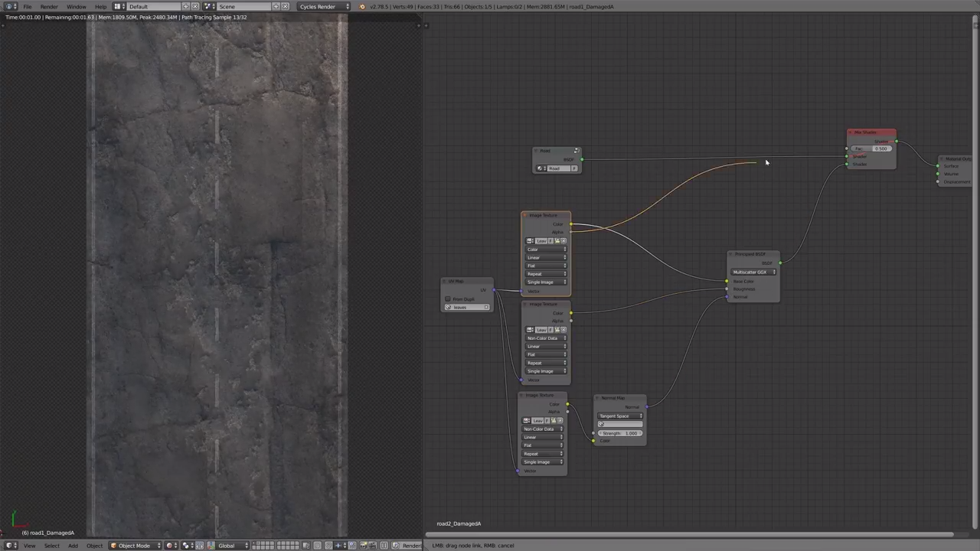Open the editor type selector in the bottom header
The width and height of the screenshot is (980, 551).
pos(10,546)
